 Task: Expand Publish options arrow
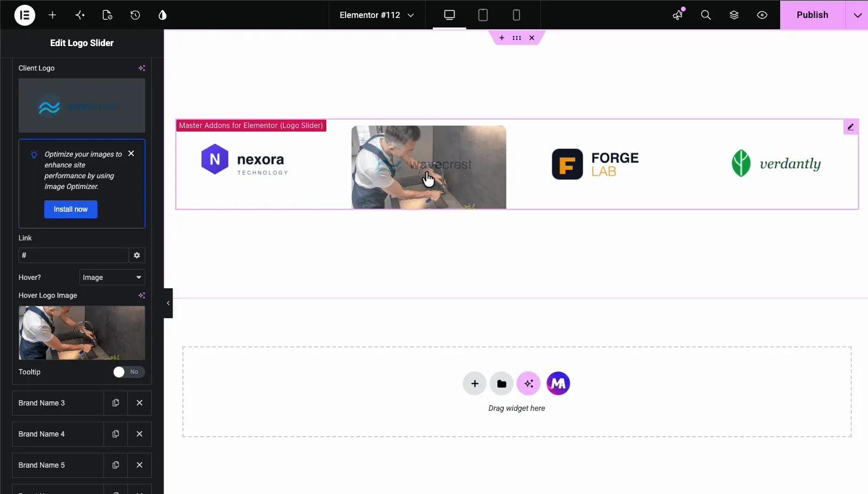(857, 15)
